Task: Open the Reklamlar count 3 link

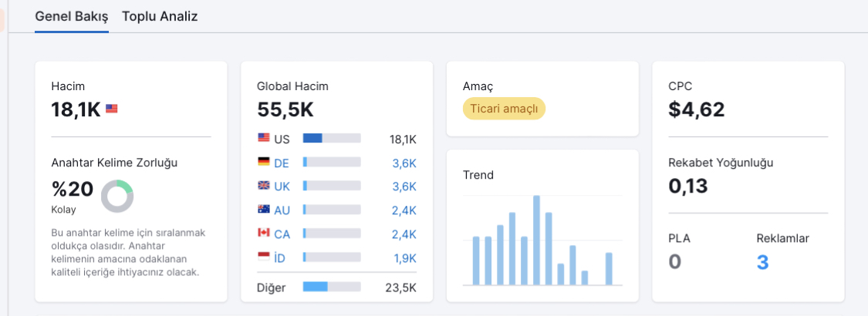Action: 763,262
